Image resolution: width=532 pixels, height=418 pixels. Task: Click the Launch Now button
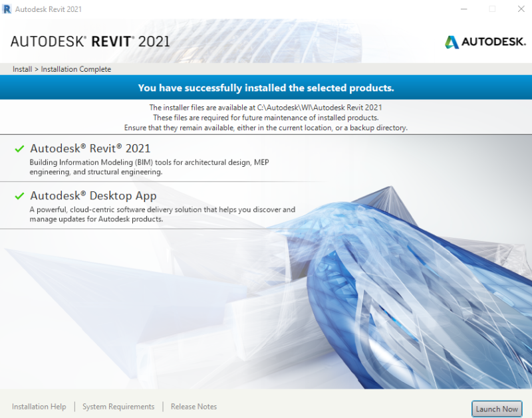coord(497,409)
